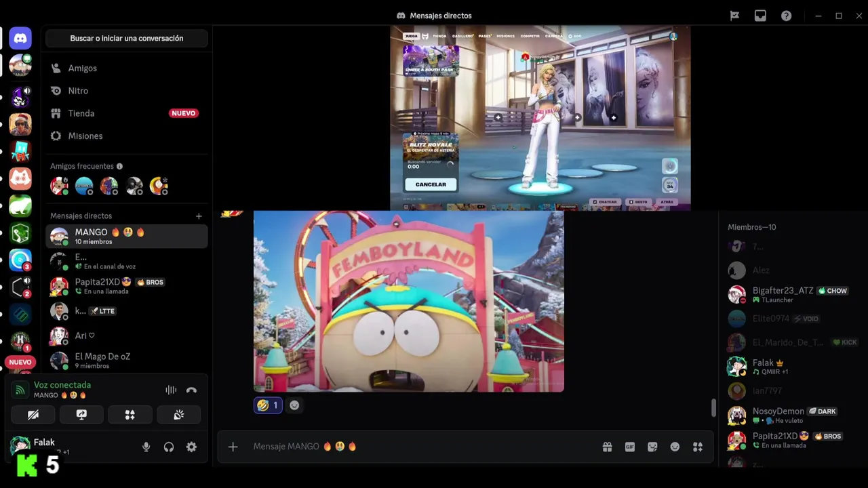868x488 pixels.
Task: Open Bigafter23_ATZ member profile
Action: 790,295
